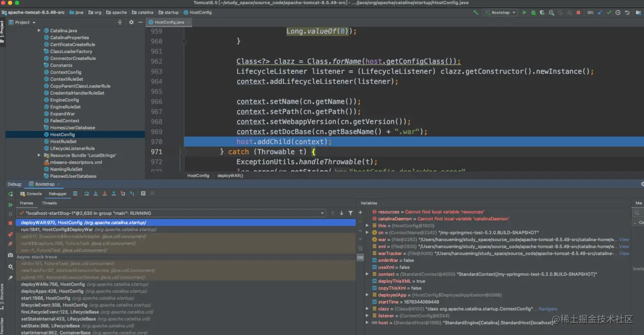This screenshot has width=644, height=335.
Task: Toggle the frames filter funnel icon
Action: (x=350, y=213)
